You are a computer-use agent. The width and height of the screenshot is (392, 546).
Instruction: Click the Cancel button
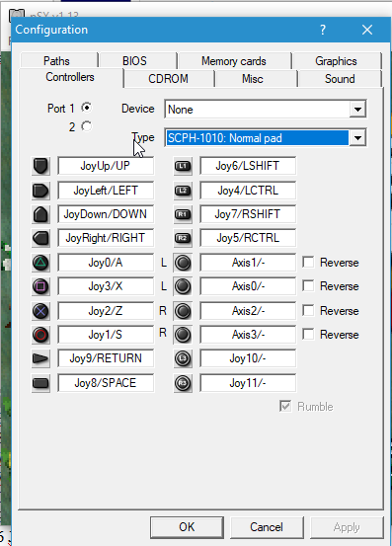267,527
